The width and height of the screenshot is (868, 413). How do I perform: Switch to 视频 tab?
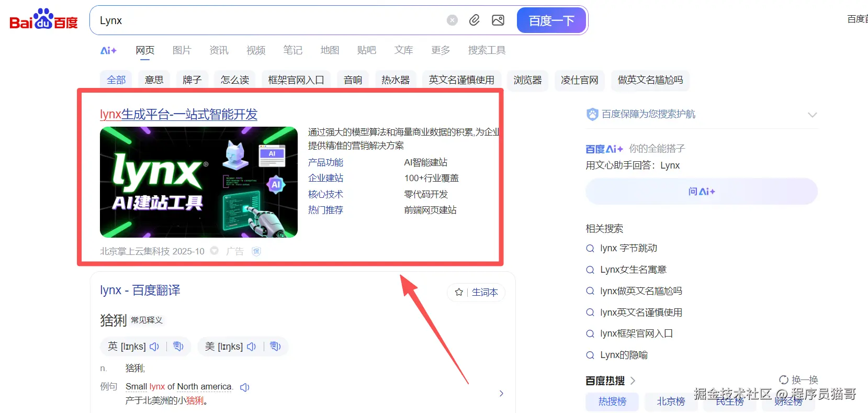click(x=256, y=50)
